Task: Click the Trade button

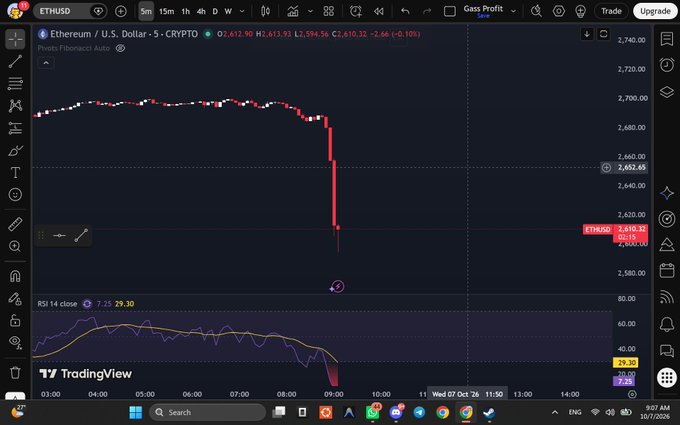Action: pos(611,11)
